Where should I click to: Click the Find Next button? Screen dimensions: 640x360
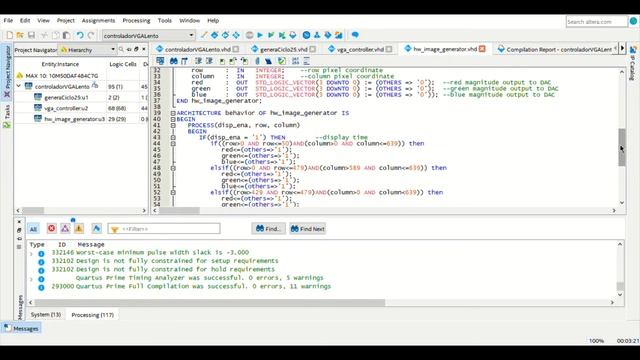pyautogui.click(x=308, y=229)
